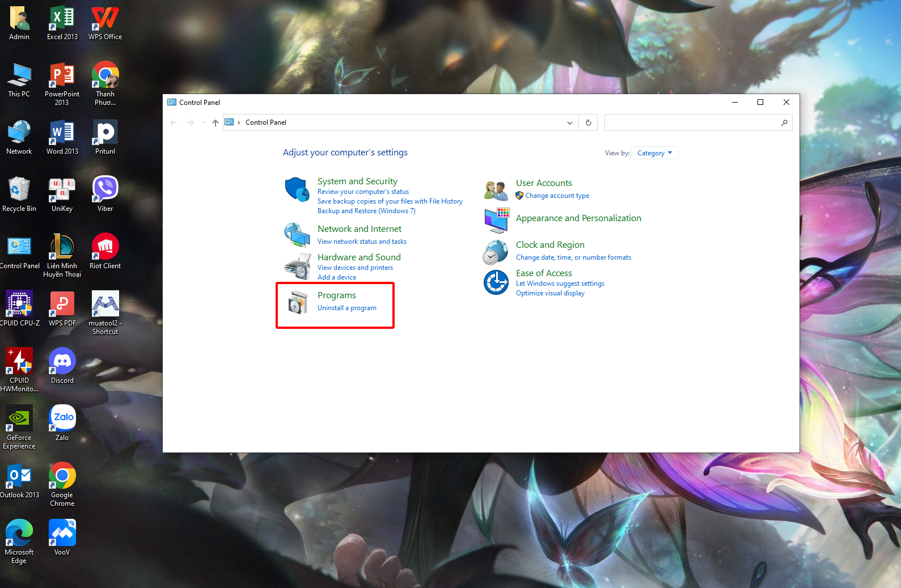Click the Hardware and Sound heading
This screenshot has height=588, width=901.
click(x=359, y=257)
